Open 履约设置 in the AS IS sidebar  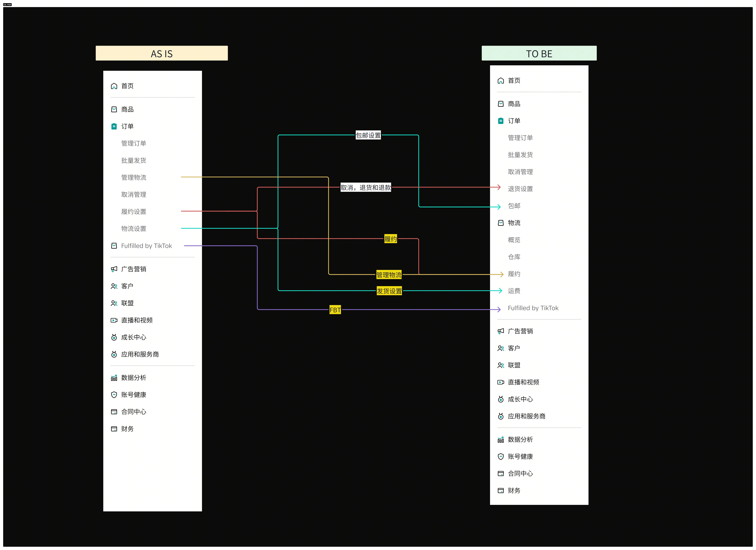pyautogui.click(x=134, y=212)
